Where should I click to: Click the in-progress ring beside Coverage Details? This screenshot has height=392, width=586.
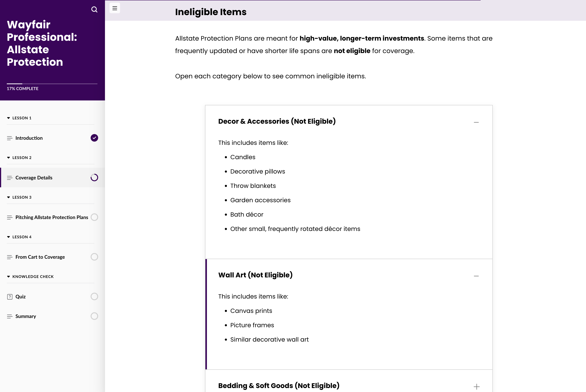94,177
